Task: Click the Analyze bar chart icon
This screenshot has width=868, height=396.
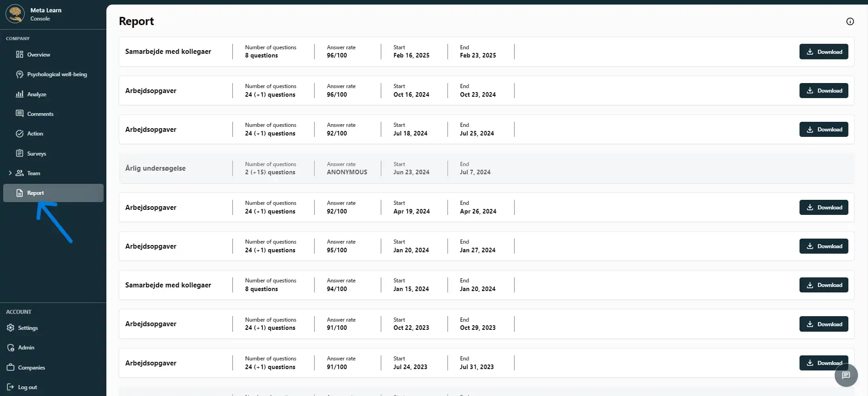Action: point(20,94)
